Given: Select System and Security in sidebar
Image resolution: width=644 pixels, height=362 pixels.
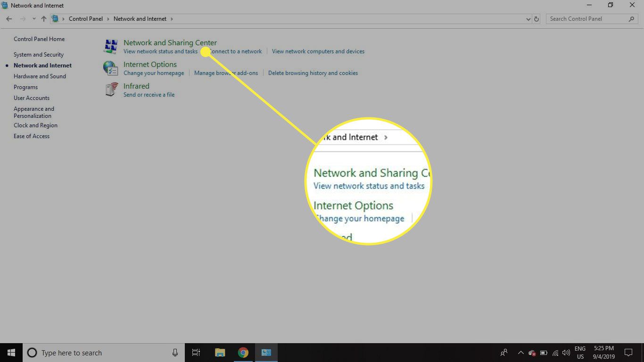Looking at the screenshot, I should point(39,55).
